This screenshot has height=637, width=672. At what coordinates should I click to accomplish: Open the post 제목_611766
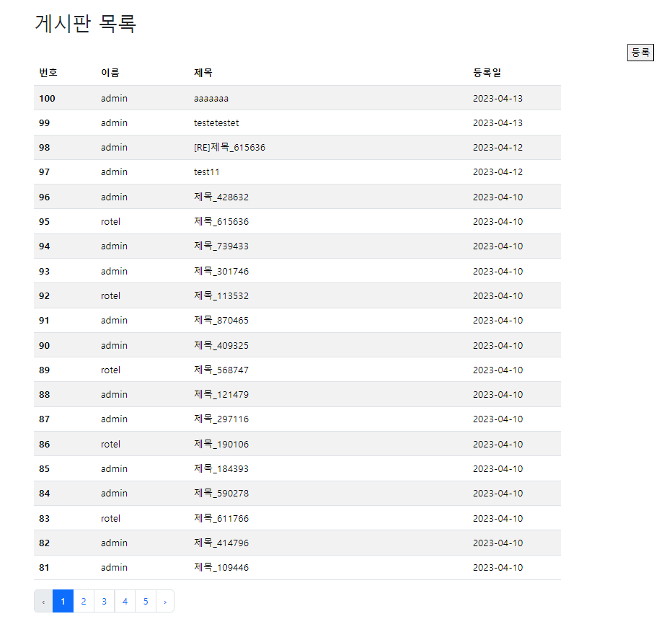coord(221,518)
